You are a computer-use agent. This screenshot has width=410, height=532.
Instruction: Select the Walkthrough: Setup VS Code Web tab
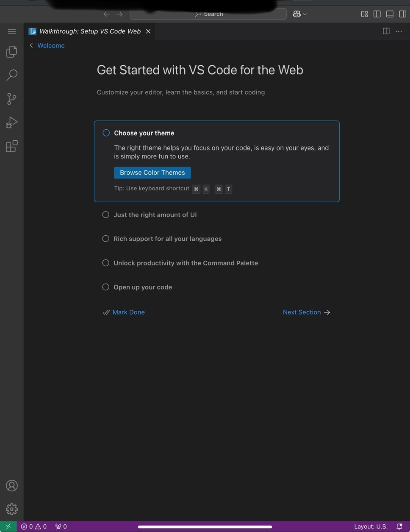click(90, 31)
